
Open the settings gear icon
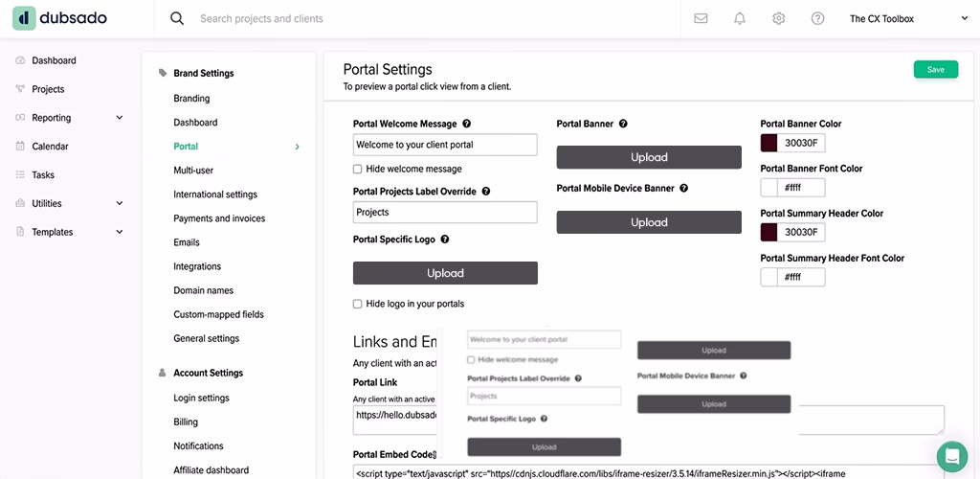pyautogui.click(x=779, y=18)
